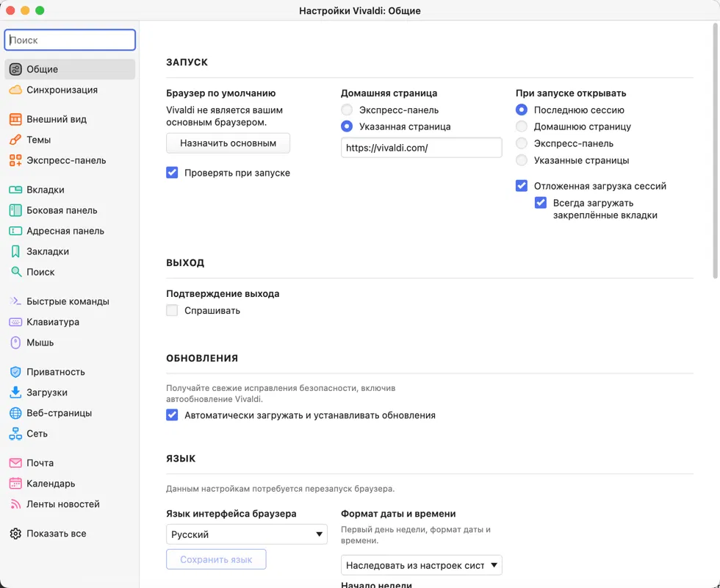Expand the Наследовать из настроек dropdown
720x588 pixels.
(x=421, y=565)
